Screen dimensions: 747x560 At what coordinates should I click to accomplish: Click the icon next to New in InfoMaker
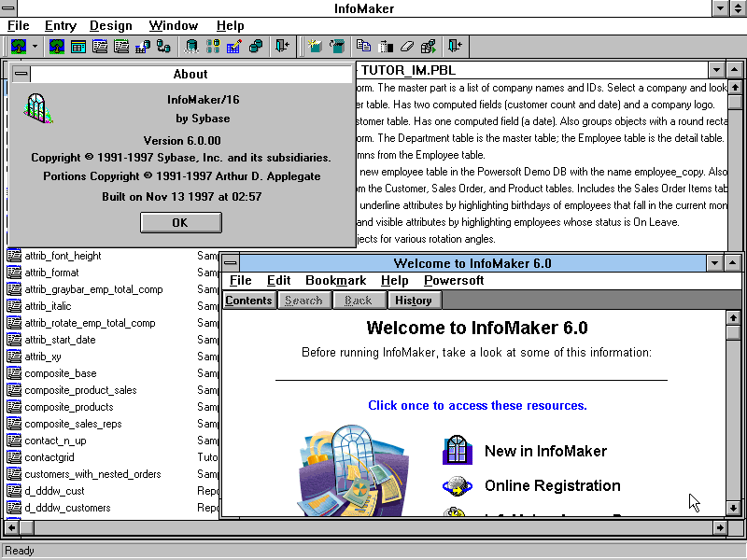458,450
